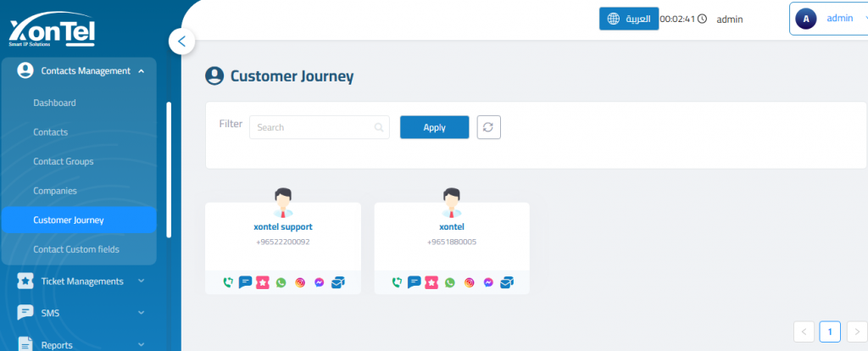
Task: Open Contact Custom fields in sidebar
Action: 75,249
